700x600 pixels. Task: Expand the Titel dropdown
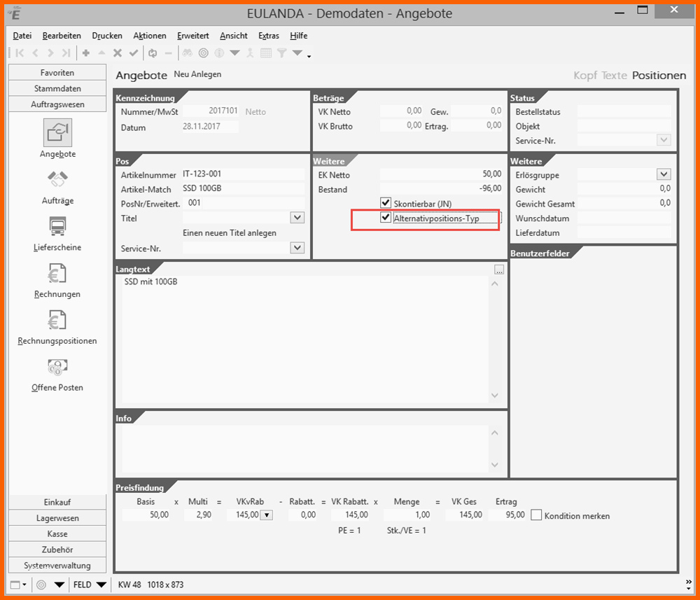click(x=297, y=218)
